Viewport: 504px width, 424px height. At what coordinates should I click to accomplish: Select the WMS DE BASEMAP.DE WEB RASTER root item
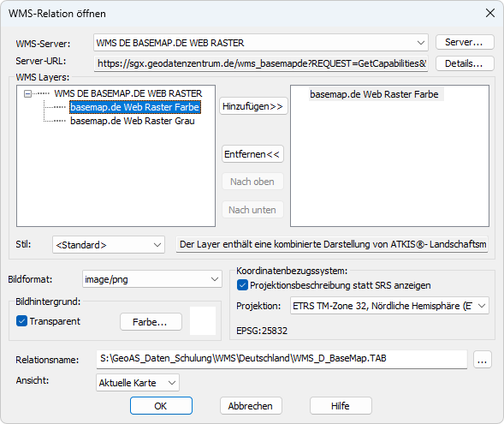click(128, 93)
